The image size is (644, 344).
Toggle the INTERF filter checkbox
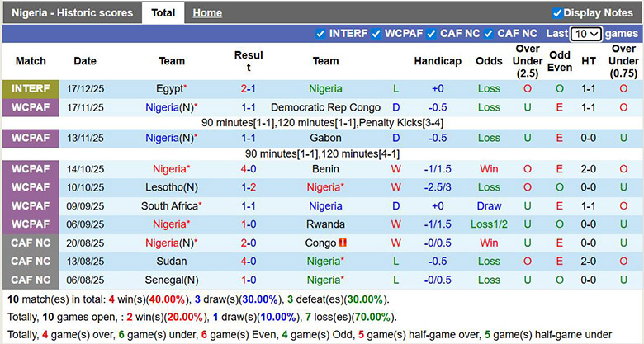[321, 34]
